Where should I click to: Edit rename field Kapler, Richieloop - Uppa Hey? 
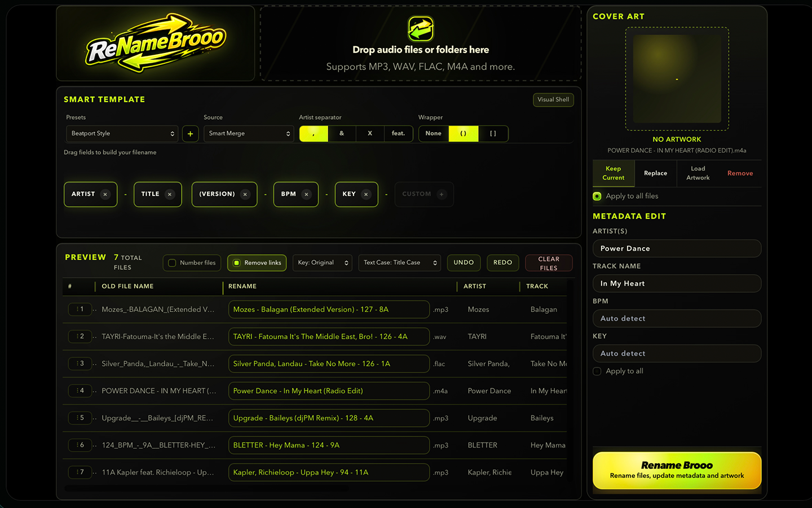(x=329, y=472)
